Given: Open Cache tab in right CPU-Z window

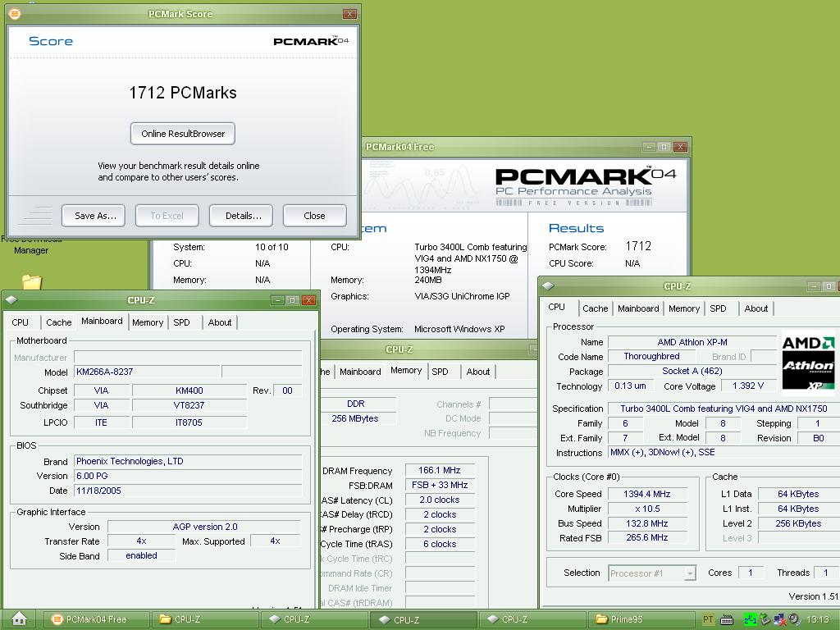Looking at the screenshot, I should pyautogui.click(x=596, y=308).
